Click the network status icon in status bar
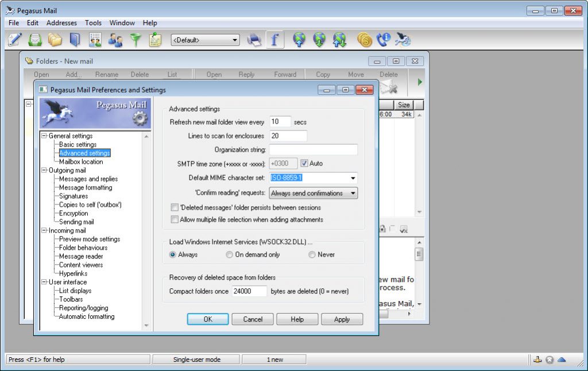 tap(537, 360)
